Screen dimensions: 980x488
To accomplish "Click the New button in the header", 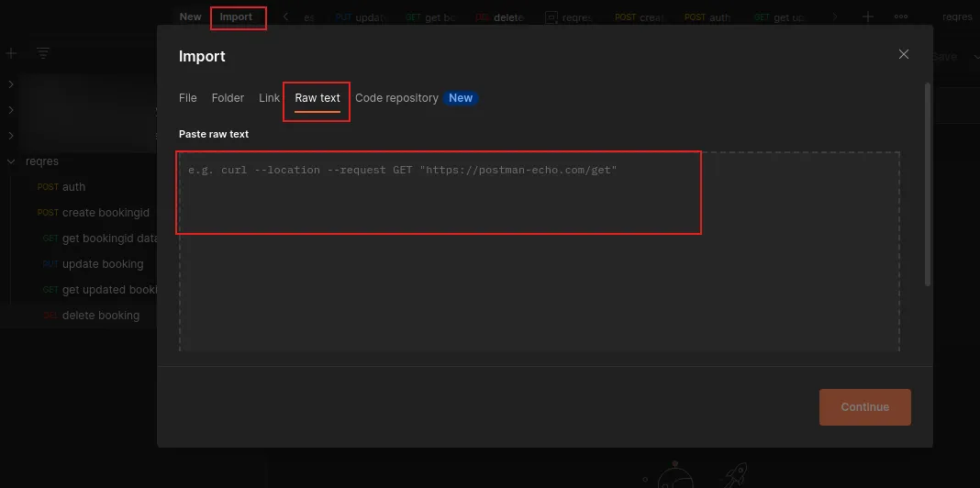I will click(191, 17).
